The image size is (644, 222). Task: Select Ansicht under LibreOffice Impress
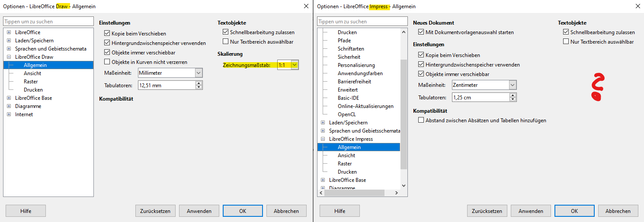[346, 155]
